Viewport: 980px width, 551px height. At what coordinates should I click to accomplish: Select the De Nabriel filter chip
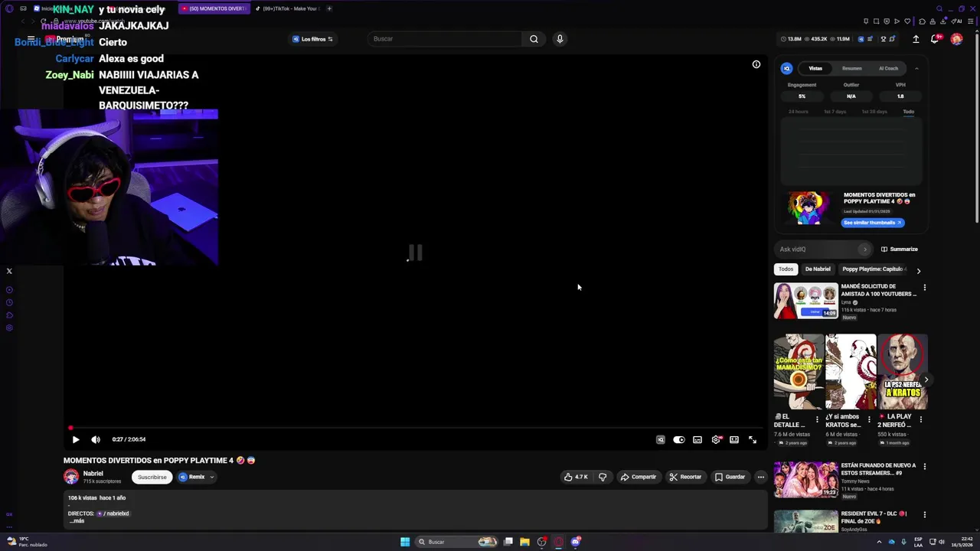[818, 269]
